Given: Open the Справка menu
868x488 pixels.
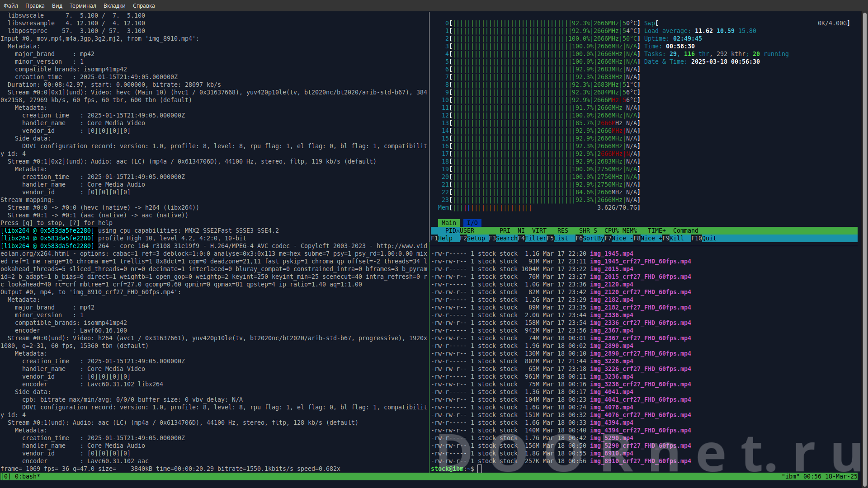Looking at the screenshot, I should point(144,5).
